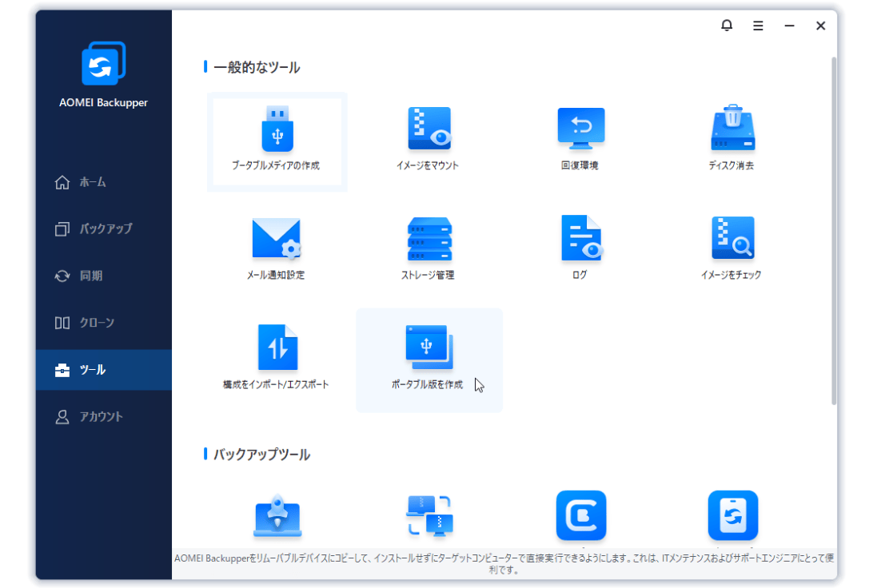This screenshot has height=588, width=873.
Task: Open the イメージをマウント tool
Action: 429,139
